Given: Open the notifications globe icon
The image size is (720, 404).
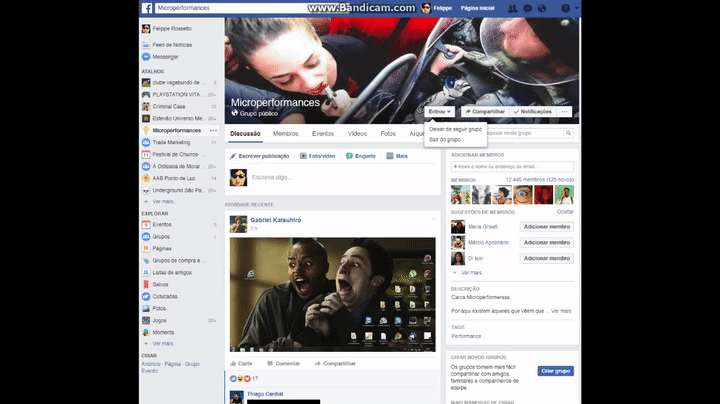Looking at the screenshot, I should pos(541,8).
